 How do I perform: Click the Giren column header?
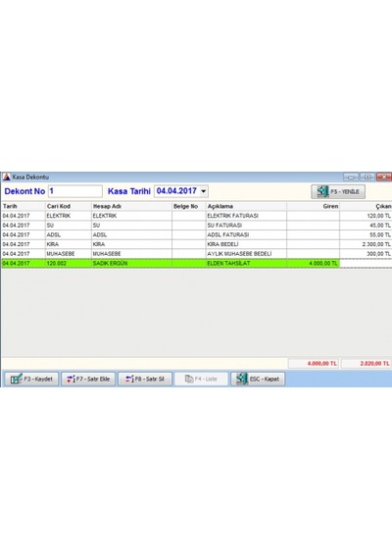click(313, 206)
